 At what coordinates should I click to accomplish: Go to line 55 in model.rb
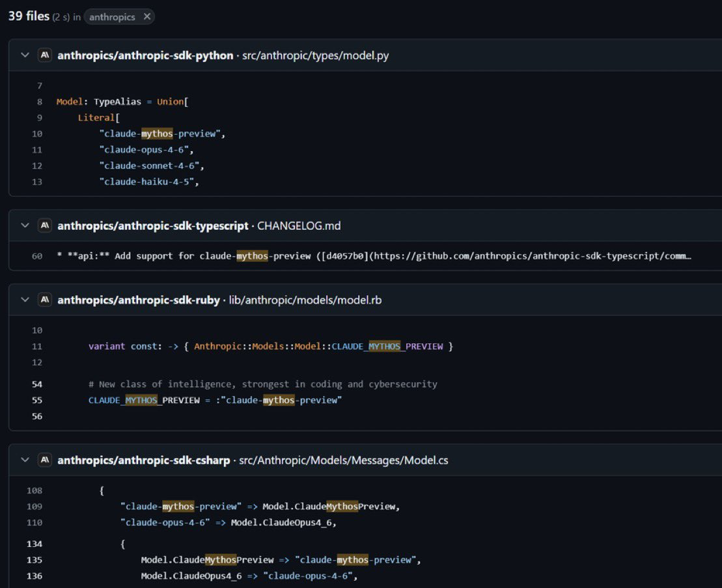tap(37, 400)
